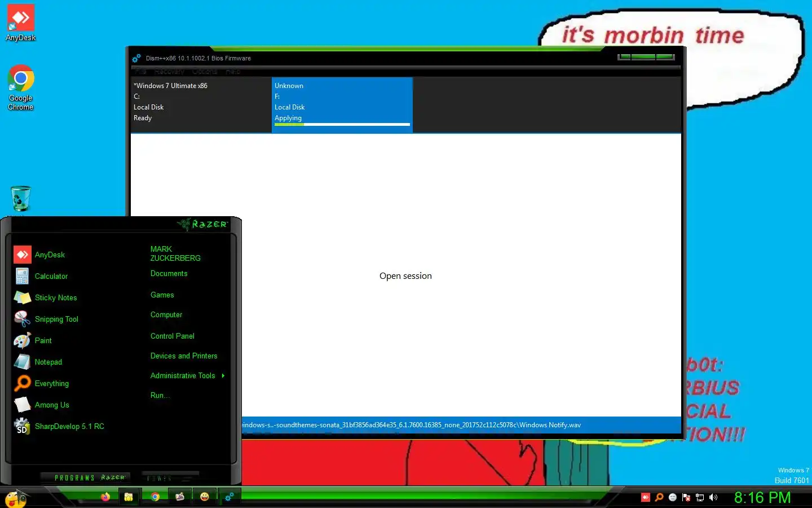Image resolution: width=812 pixels, height=508 pixels.
Task: Click Everything search tray icon
Action: tap(659, 497)
